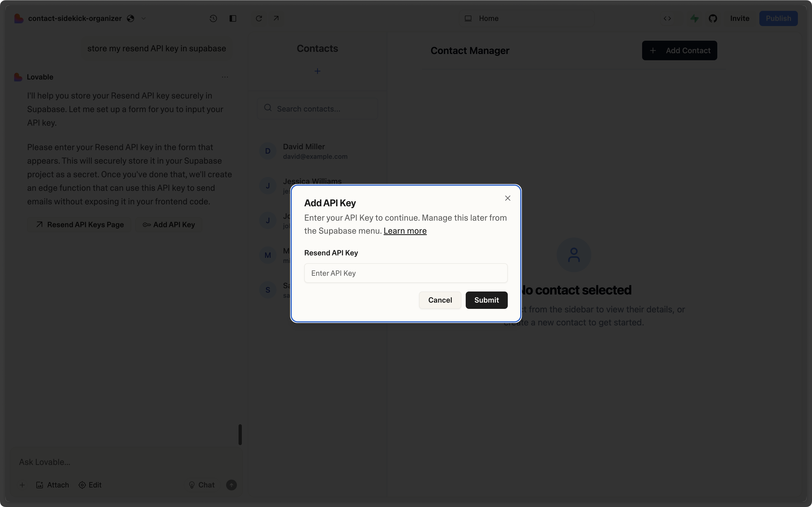Toggle code view icon
Viewport: 812px width, 507px height.
[x=667, y=18]
